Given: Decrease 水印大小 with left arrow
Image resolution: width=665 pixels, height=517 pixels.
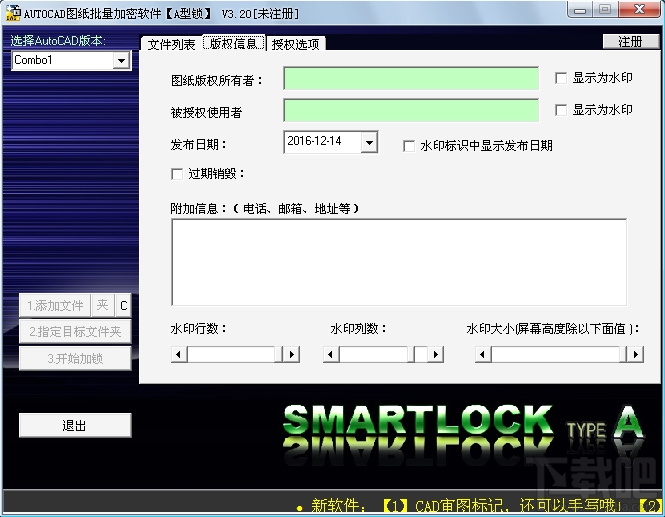Looking at the screenshot, I should click(483, 354).
